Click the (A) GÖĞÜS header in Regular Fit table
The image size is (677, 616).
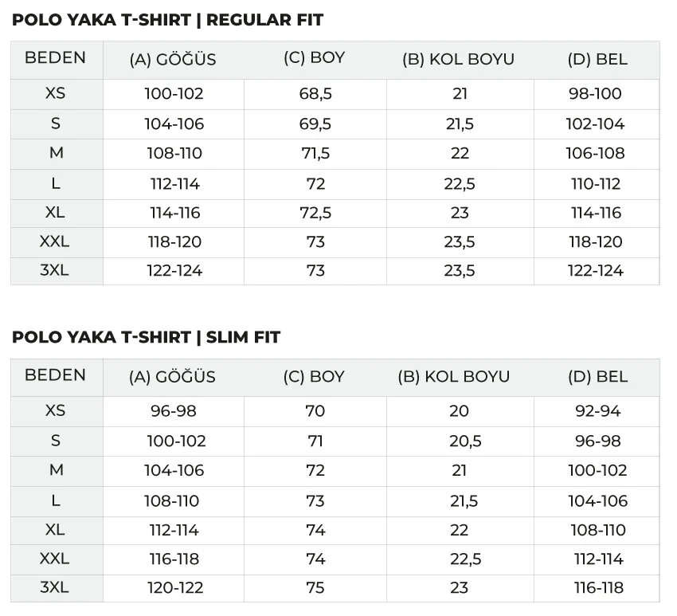[173, 59]
